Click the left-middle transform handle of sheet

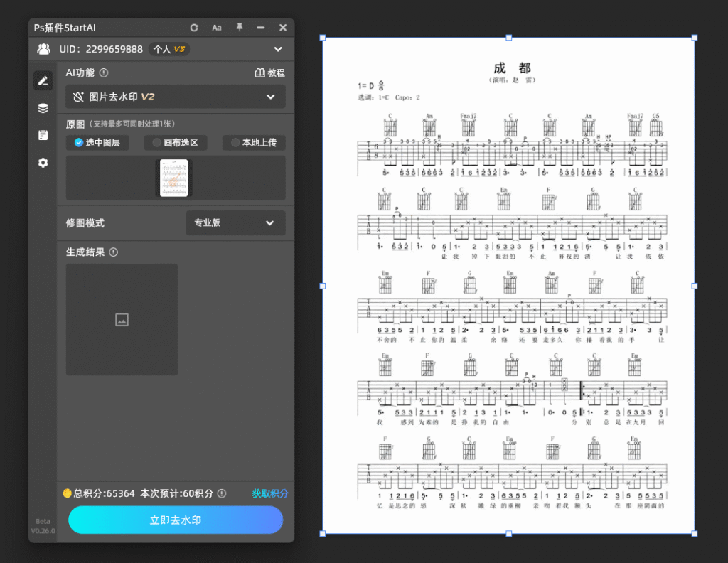tap(323, 286)
